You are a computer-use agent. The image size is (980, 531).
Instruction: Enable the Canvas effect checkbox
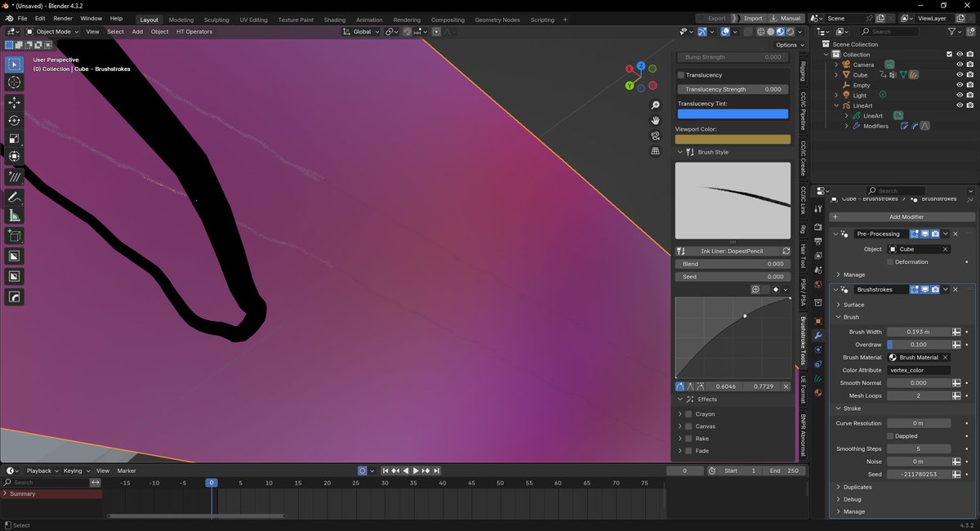688,426
